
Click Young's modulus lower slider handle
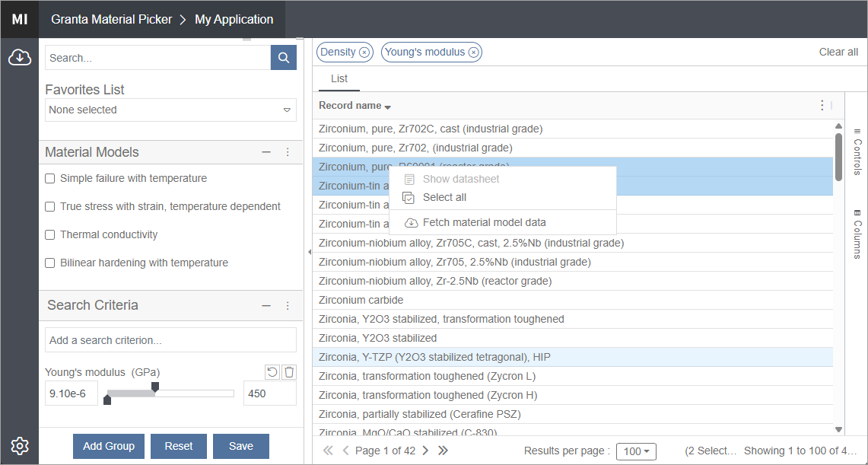tap(107, 400)
